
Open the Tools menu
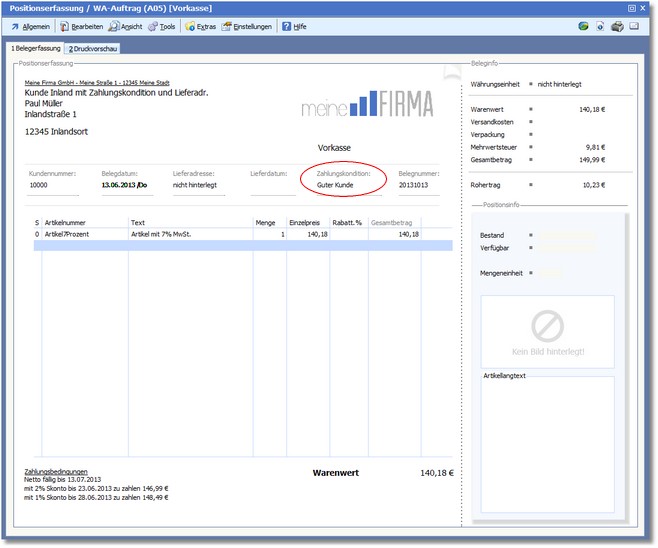162,27
